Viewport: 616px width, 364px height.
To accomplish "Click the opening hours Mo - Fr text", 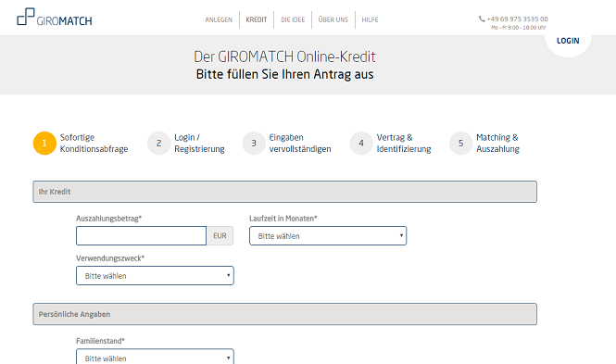I will pyautogui.click(x=518, y=28).
